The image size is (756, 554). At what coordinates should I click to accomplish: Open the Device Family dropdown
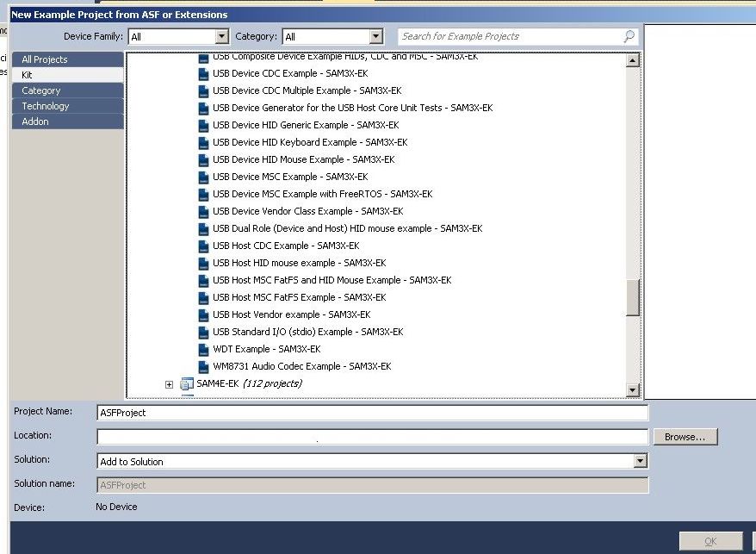coord(222,36)
